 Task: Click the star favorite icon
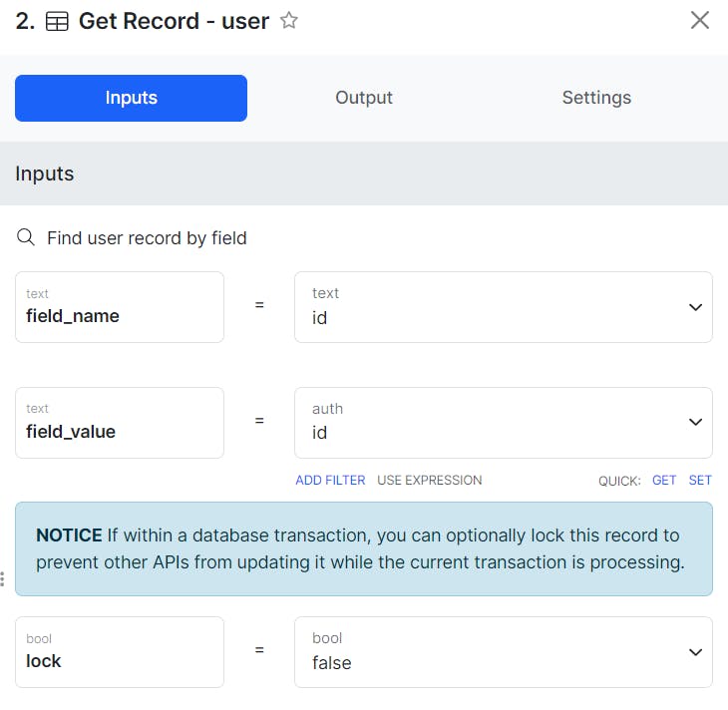(x=289, y=21)
